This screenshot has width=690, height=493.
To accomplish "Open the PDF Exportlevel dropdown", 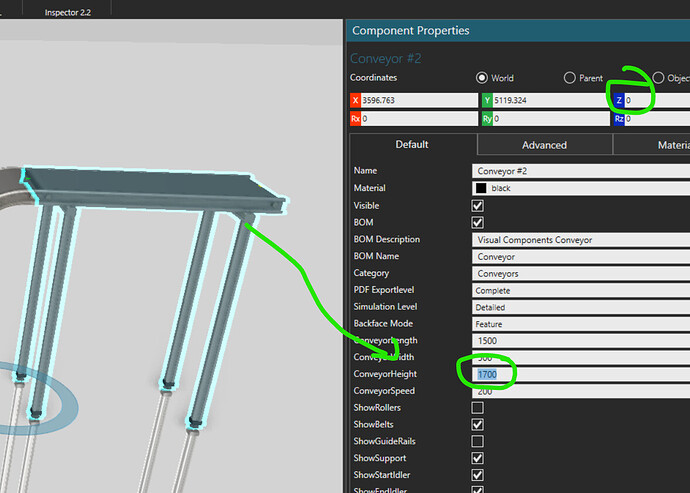I will click(x=580, y=290).
